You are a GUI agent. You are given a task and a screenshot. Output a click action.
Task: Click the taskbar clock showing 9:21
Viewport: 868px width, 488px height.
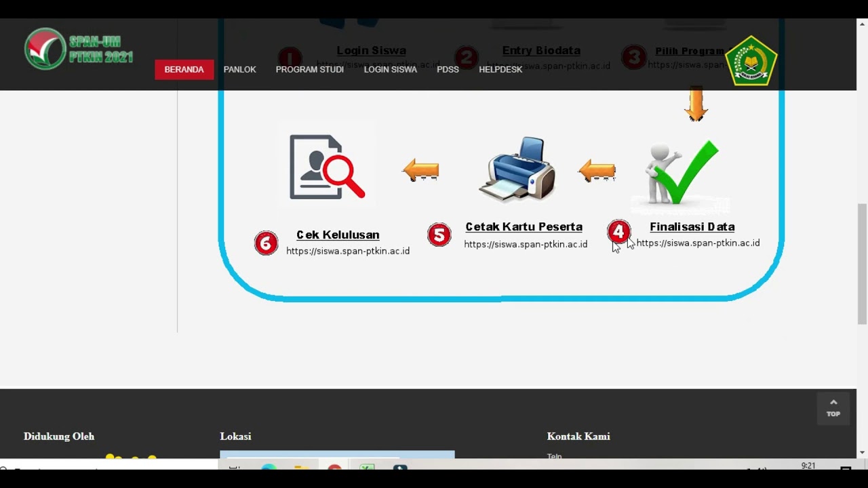[808, 466]
